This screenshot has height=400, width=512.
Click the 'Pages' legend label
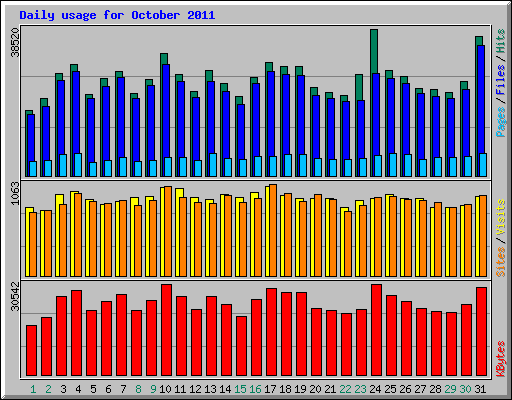501,122
